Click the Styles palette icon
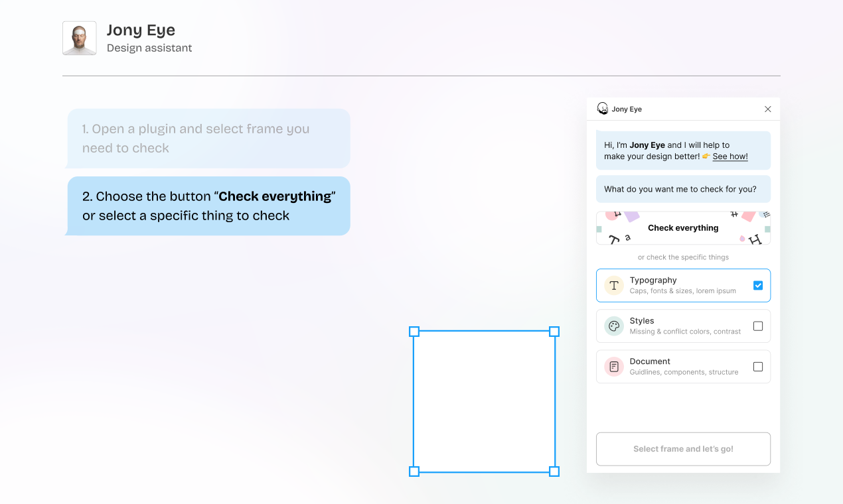 (x=614, y=326)
